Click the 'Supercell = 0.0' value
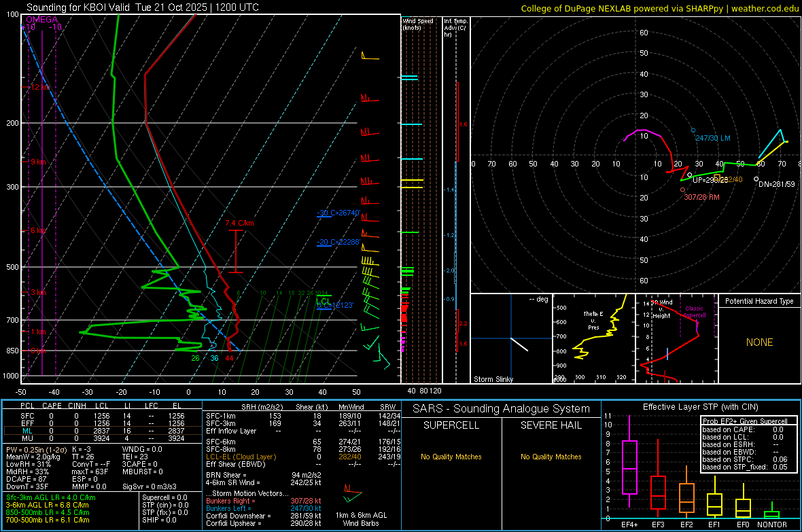The image size is (802, 532). click(164, 498)
